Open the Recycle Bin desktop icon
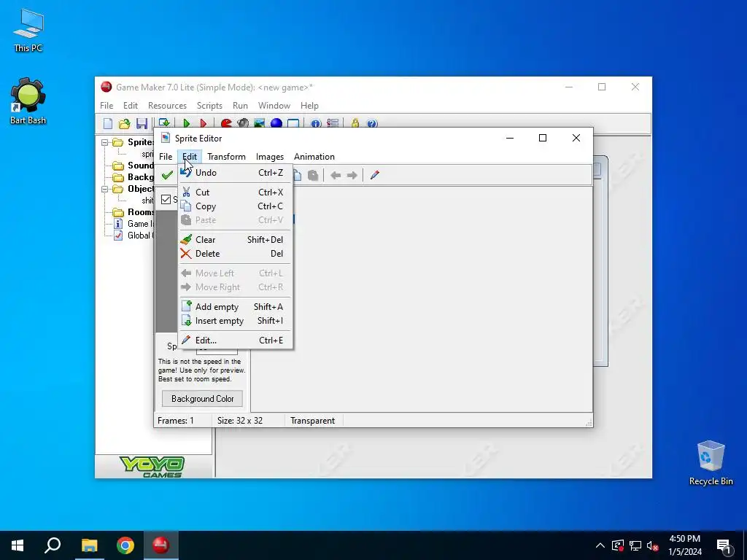This screenshot has height=560, width=747. [711, 463]
